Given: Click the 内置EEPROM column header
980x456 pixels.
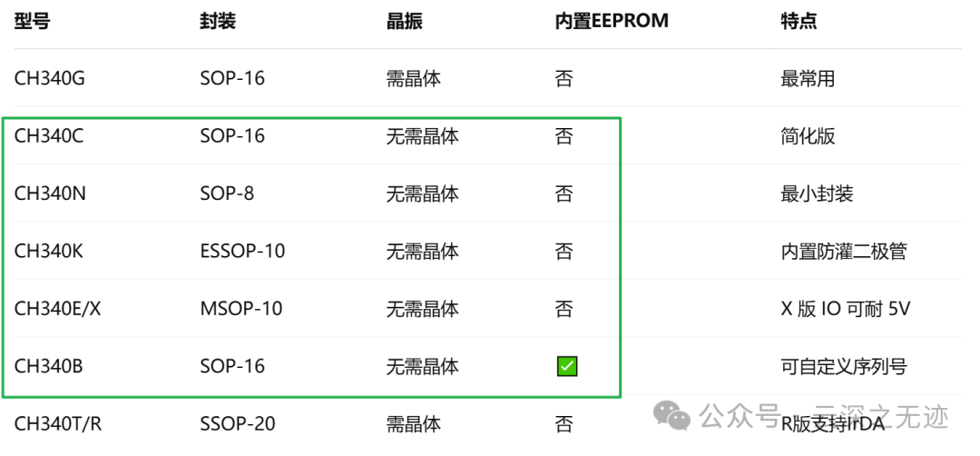Looking at the screenshot, I should 612,21.
